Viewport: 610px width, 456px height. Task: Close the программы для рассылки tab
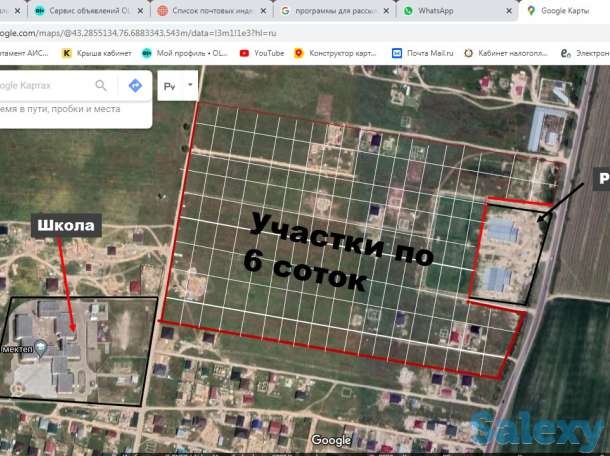point(386,11)
